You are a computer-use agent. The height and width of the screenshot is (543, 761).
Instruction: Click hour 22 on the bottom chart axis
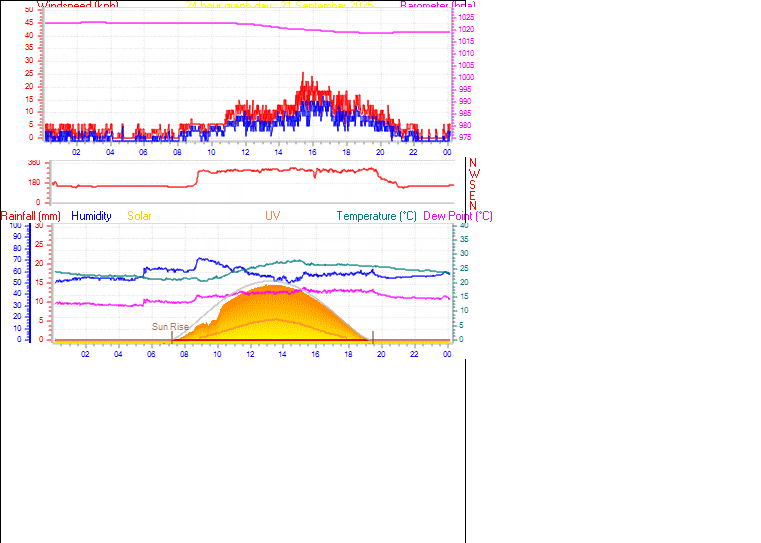coord(414,354)
